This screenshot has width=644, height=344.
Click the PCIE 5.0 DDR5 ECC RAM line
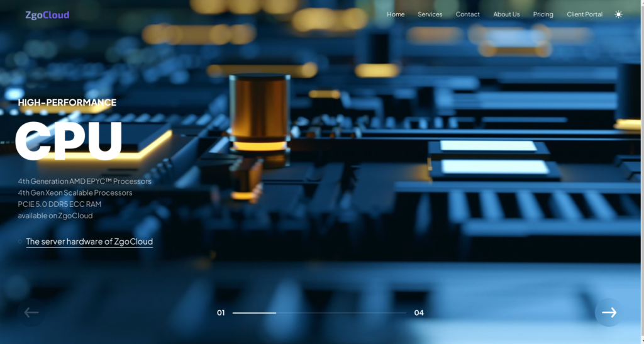tap(59, 204)
